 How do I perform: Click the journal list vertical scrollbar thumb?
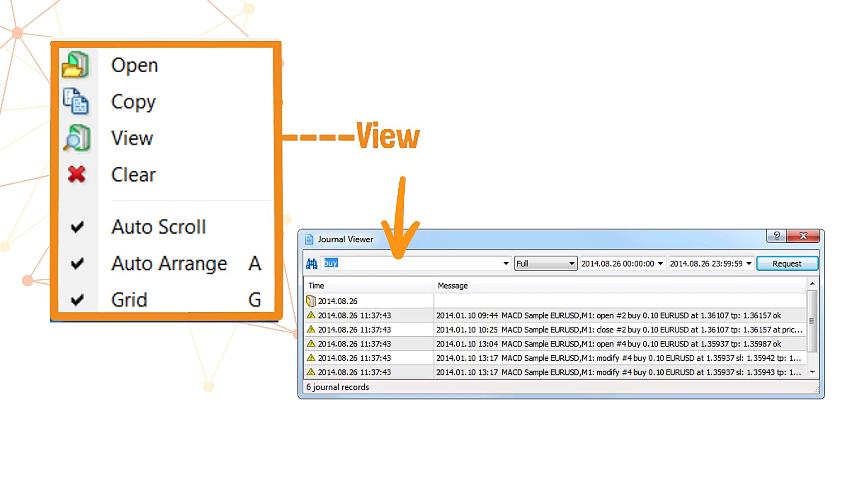(x=812, y=321)
